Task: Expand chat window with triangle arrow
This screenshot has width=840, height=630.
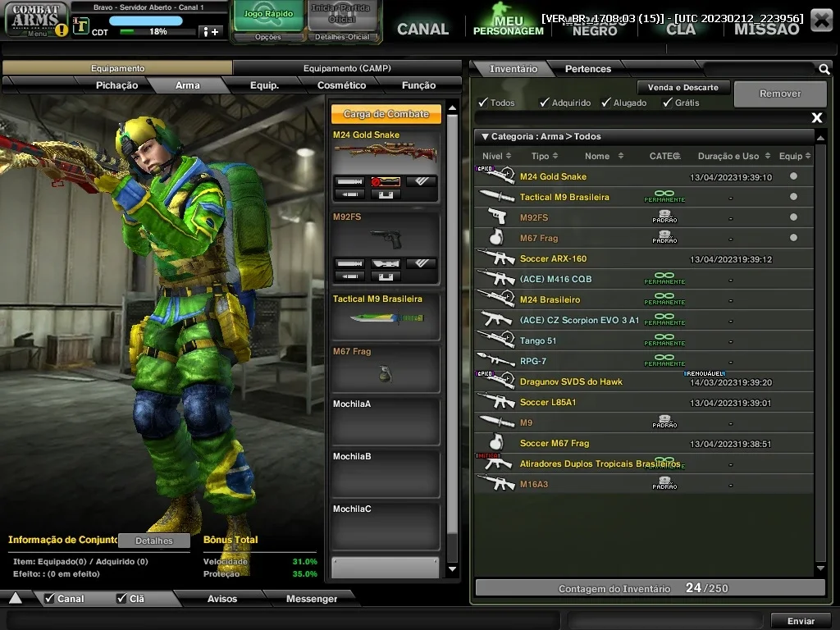Action: (16, 598)
